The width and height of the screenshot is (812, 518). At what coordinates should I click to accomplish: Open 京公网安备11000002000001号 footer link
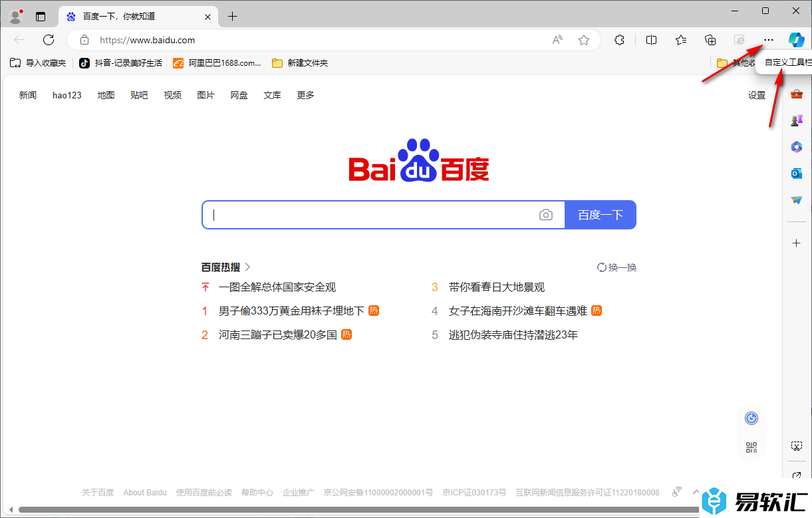378,493
